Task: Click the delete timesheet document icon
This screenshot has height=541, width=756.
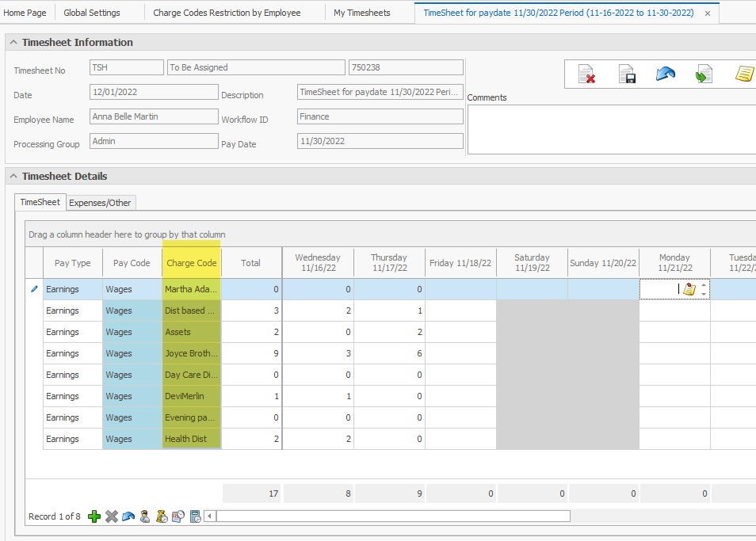Action: click(x=586, y=74)
